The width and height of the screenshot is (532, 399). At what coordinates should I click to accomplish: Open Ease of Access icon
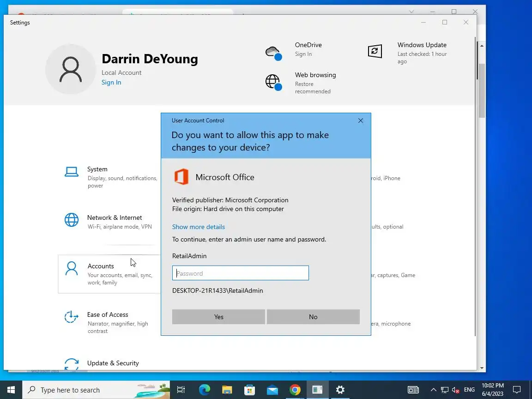click(x=72, y=317)
